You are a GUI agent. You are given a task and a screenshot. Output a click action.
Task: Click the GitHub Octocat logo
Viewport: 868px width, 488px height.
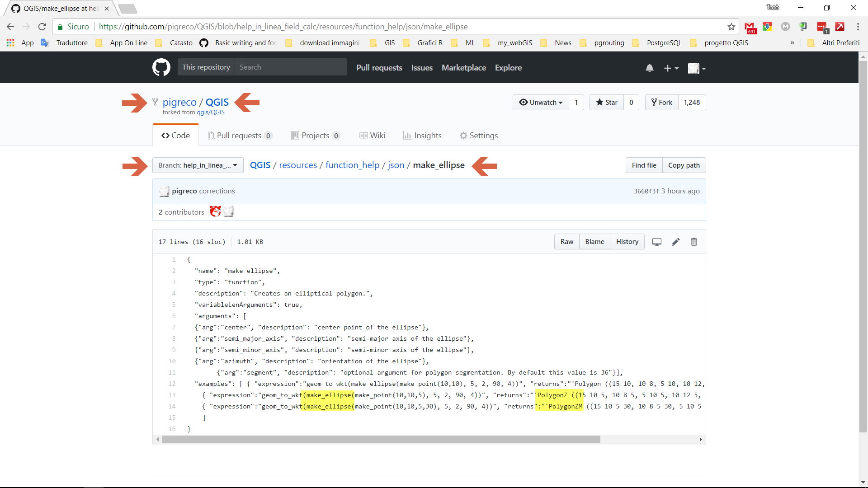click(x=161, y=67)
